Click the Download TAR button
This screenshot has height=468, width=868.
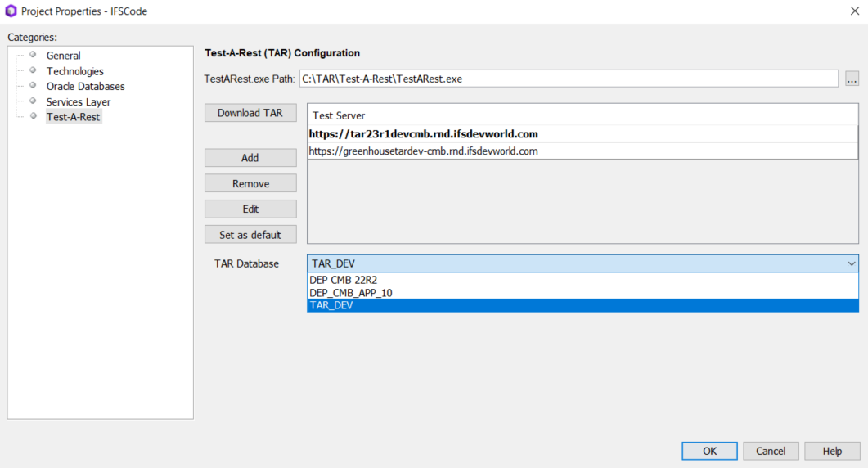(250, 113)
